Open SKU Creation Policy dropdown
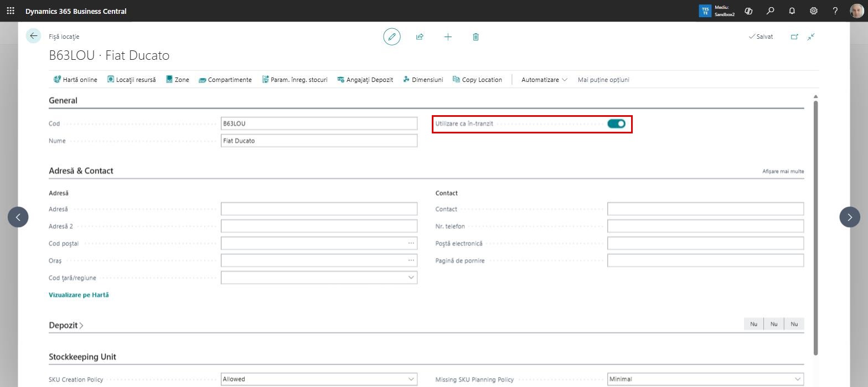Screen dimensions: 868x387 319,379
